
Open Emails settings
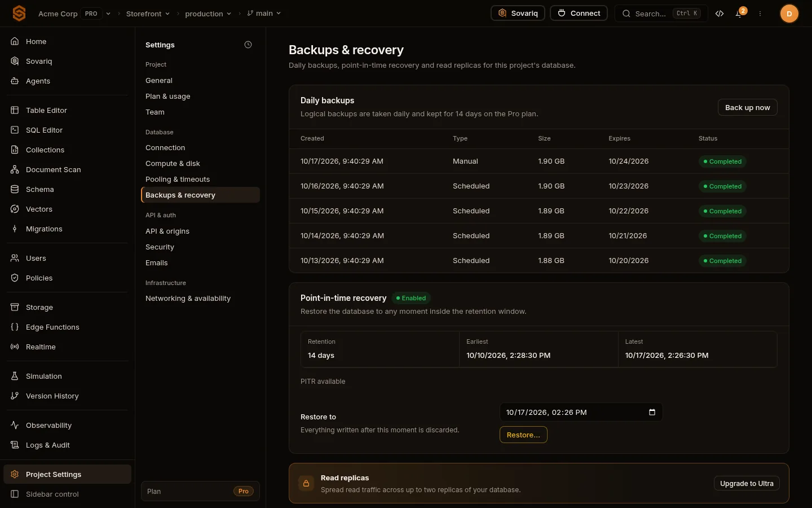(x=200, y=263)
